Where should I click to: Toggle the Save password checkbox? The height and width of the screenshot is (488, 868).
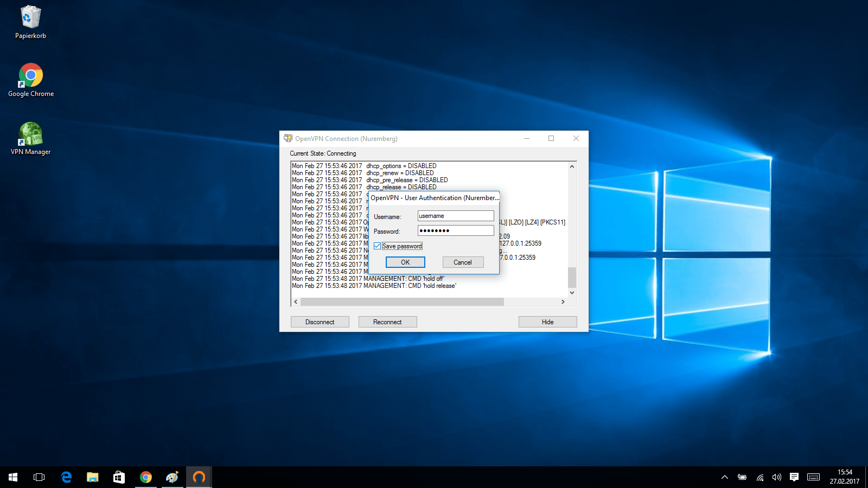pos(377,246)
